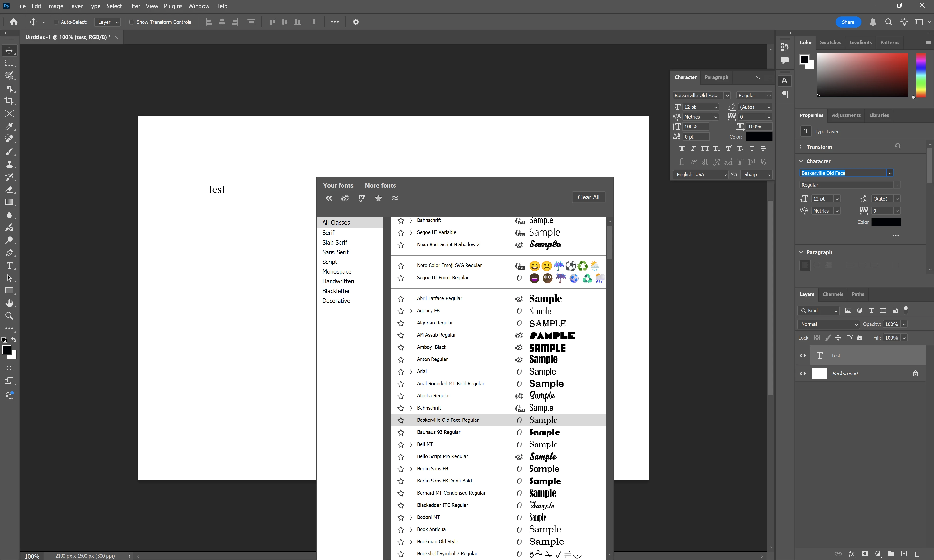Select the Zoom tool in toolbar

[x=9, y=316]
